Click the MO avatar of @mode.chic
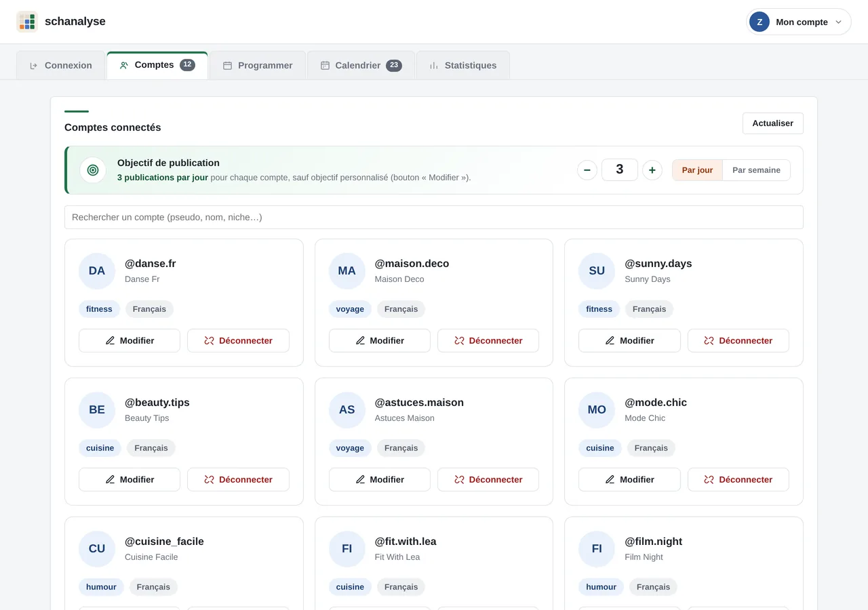Screen dimensions: 868x610 point(597,410)
